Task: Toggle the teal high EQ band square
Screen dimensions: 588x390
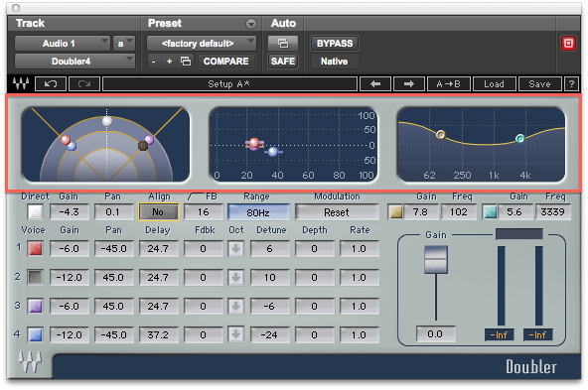Action: coord(490,212)
